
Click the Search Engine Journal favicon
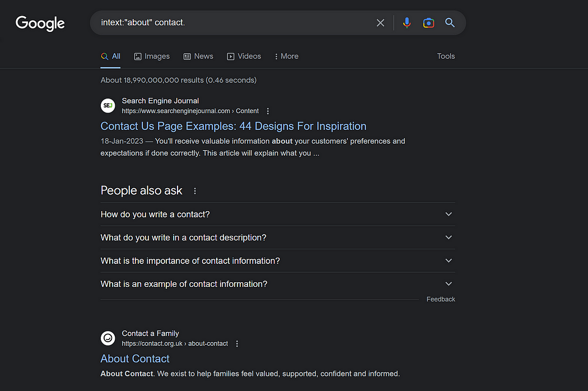pyautogui.click(x=108, y=105)
